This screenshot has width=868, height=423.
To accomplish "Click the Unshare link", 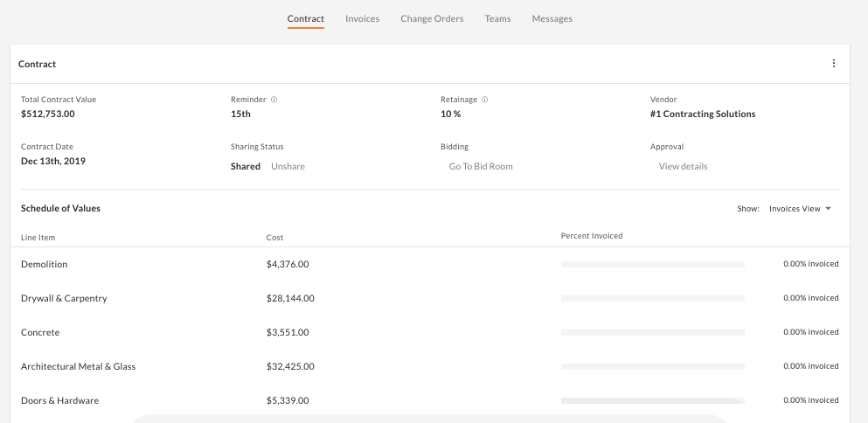I will pos(288,166).
